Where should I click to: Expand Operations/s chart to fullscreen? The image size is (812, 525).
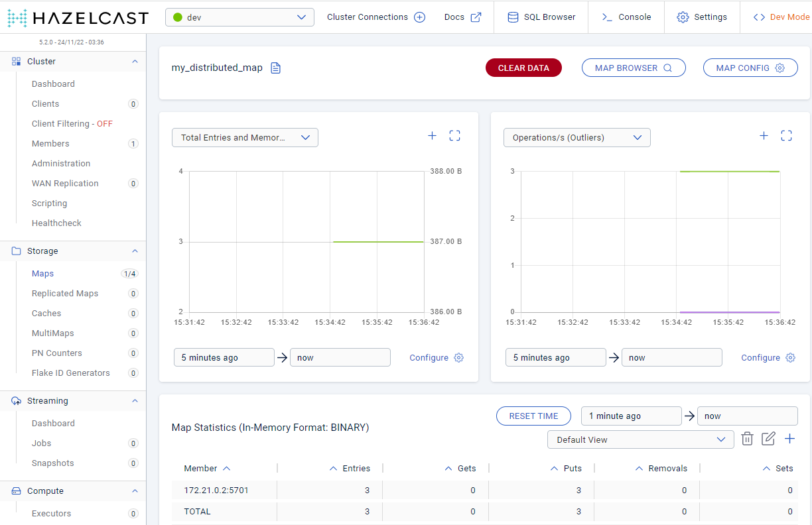pyautogui.click(x=786, y=136)
